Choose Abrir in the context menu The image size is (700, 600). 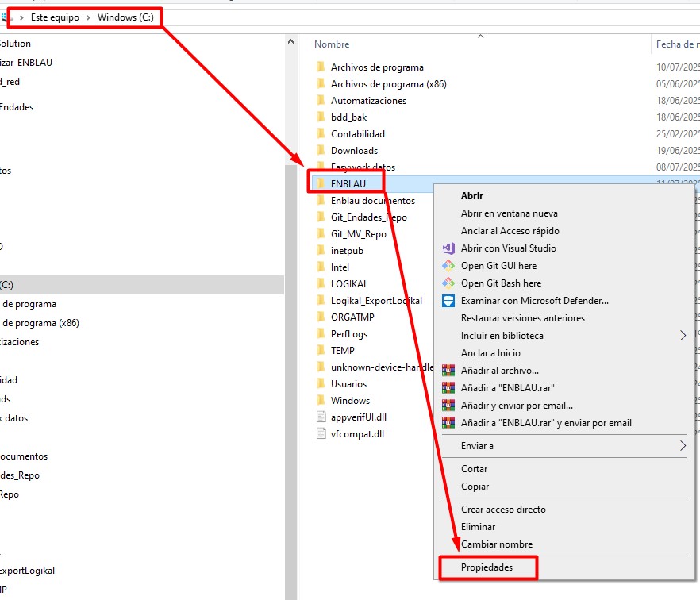pos(472,195)
